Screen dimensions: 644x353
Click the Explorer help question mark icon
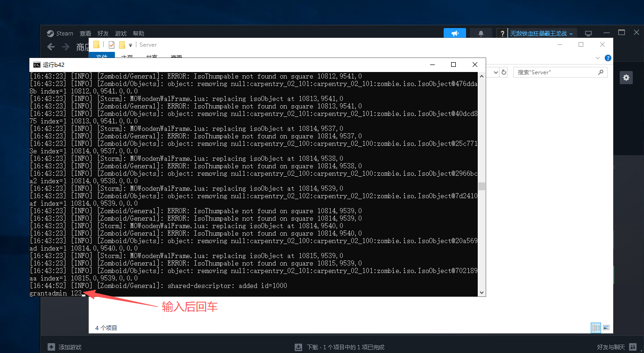(x=608, y=58)
